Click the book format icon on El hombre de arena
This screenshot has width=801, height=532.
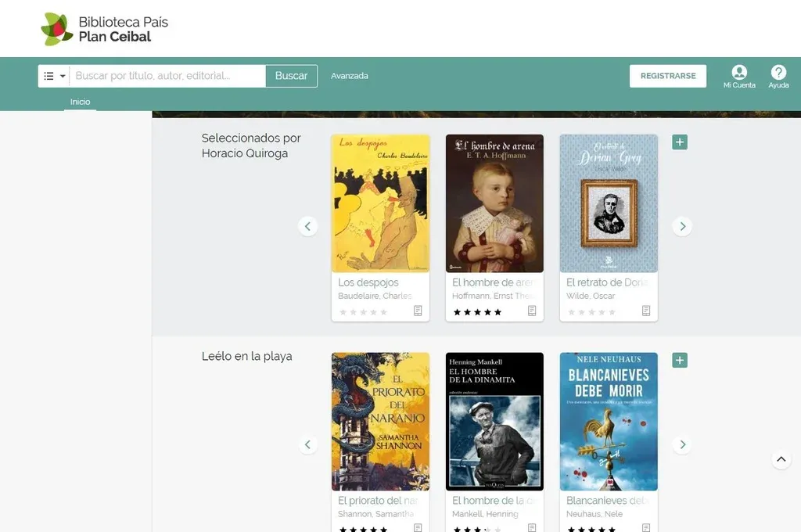coord(532,311)
